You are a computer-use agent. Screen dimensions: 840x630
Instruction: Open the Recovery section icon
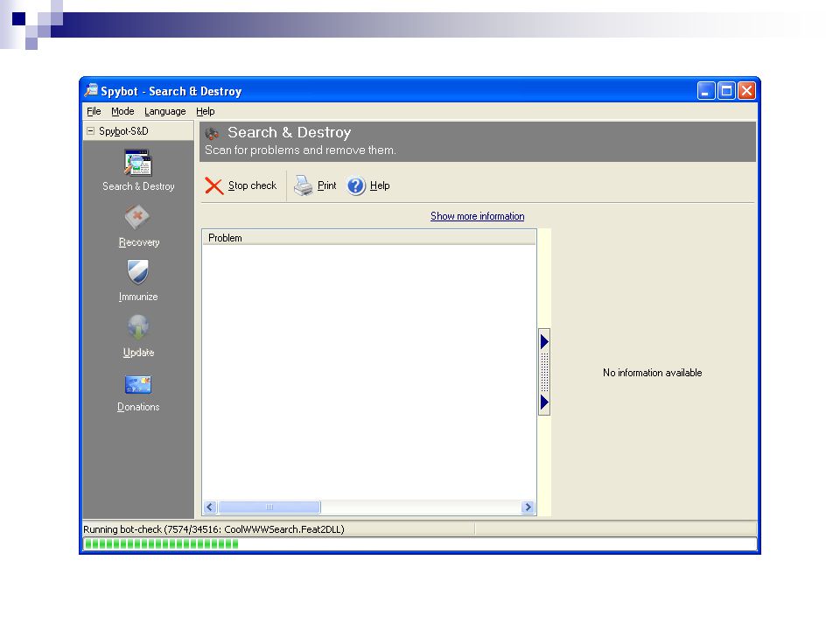(x=137, y=217)
